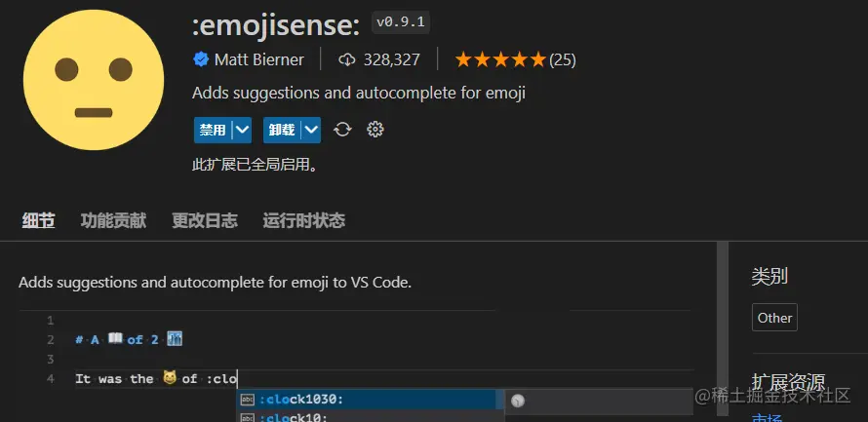The image size is (868, 422).
Task: Click the 卸载 (Uninstall) button
Action: [282, 130]
